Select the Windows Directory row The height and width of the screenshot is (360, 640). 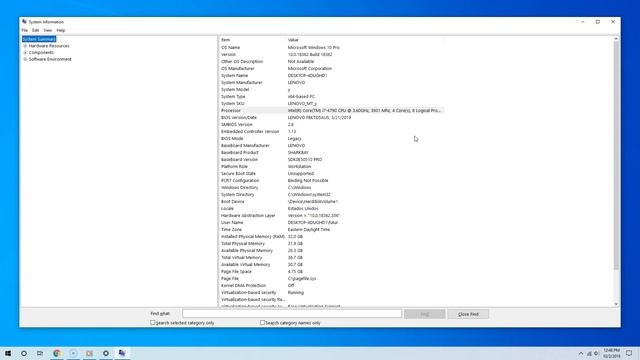331,187
